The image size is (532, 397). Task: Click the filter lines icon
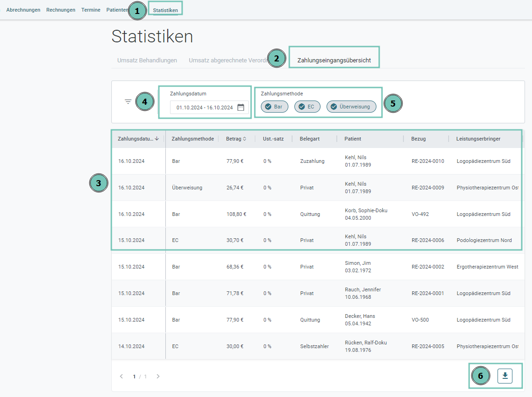128,101
